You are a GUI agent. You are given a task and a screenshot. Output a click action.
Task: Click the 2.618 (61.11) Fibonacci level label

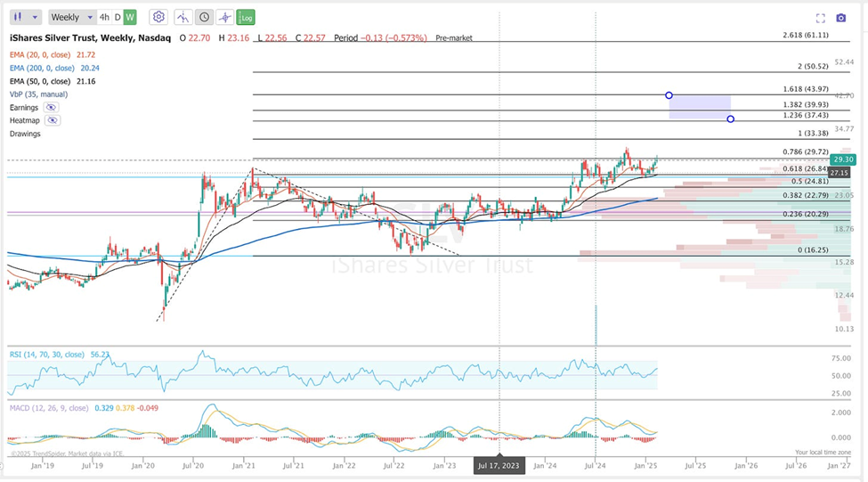(x=806, y=35)
